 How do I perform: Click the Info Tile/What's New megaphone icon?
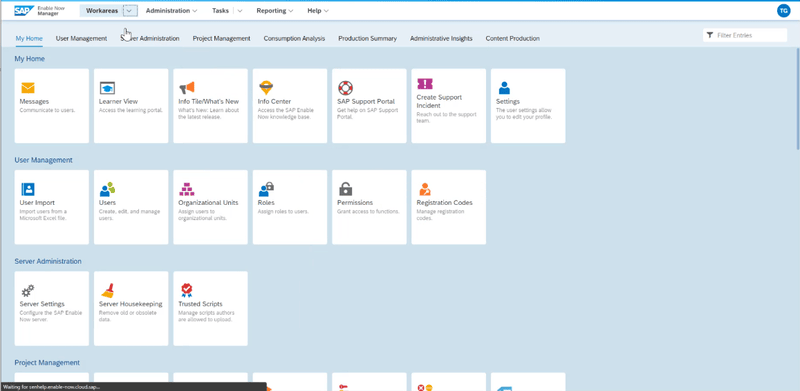[186, 88]
